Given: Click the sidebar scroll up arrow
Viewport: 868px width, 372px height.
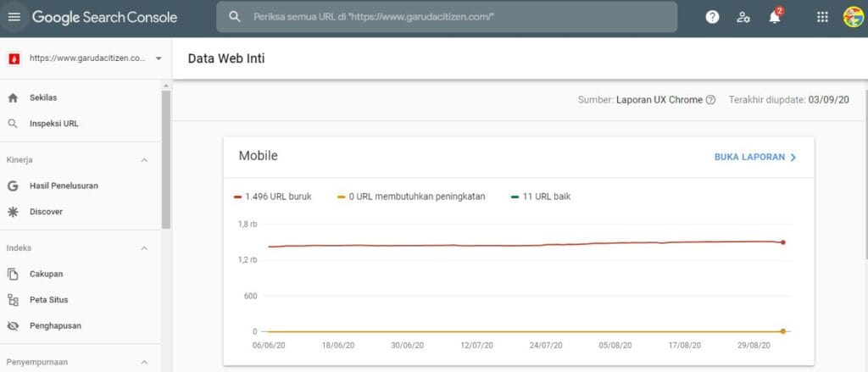Looking at the screenshot, I should pos(166,86).
